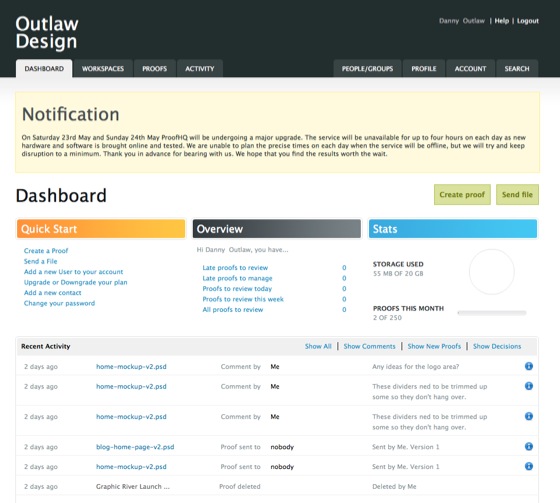Open 'Change your password' link
The width and height of the screenshot is (560, 503).
(59, 303)
